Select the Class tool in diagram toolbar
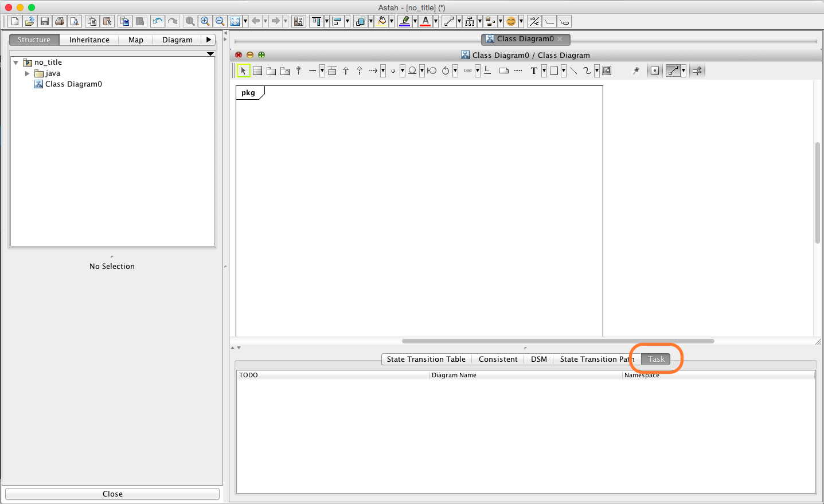 [x=257, y=71]
